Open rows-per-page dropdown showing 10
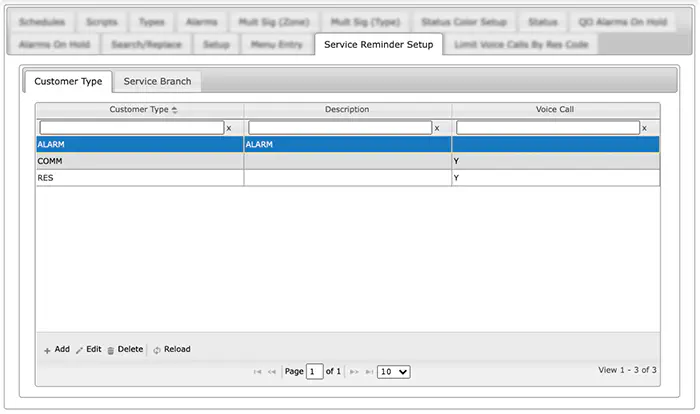Image resolution: width=700 pixels, height=414 pixels. click(393, 372)
